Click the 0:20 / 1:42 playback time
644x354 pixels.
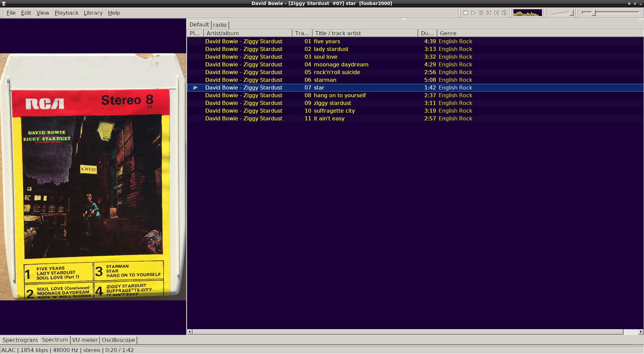(119, 350)
